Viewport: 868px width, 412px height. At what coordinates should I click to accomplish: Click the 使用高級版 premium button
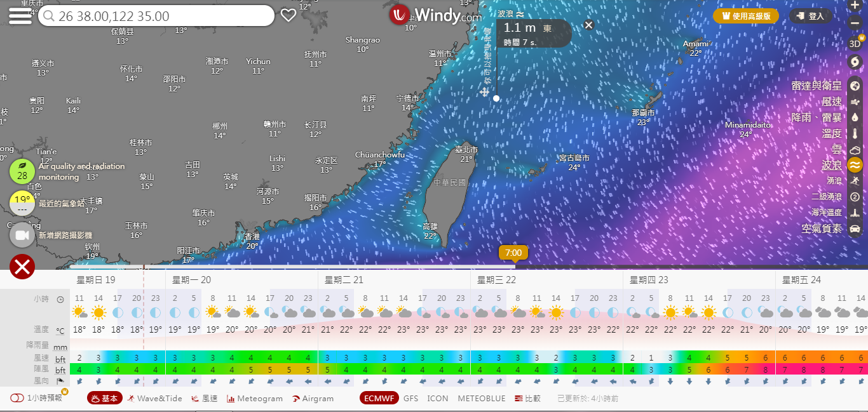[746, 17]
